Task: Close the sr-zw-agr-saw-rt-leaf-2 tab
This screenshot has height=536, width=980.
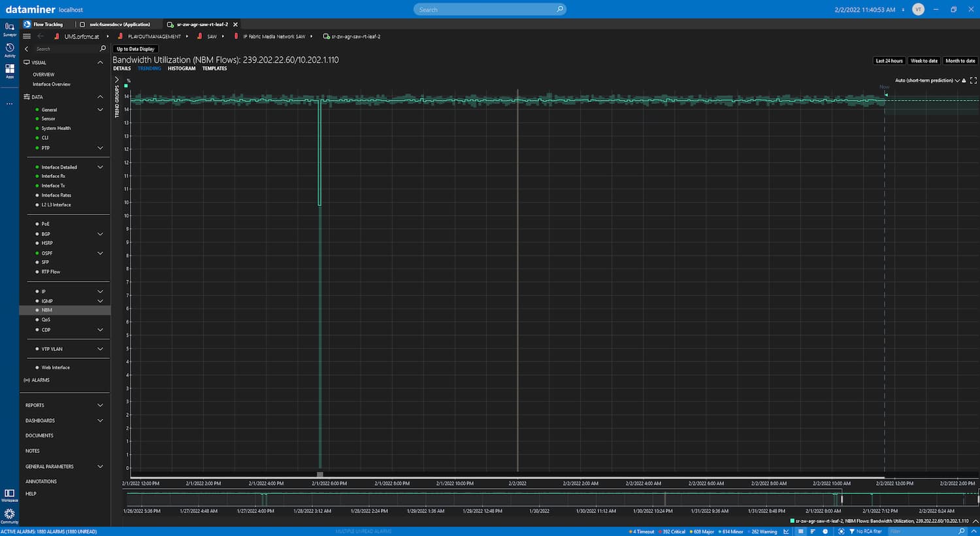Action: click(x=235, y=24)
